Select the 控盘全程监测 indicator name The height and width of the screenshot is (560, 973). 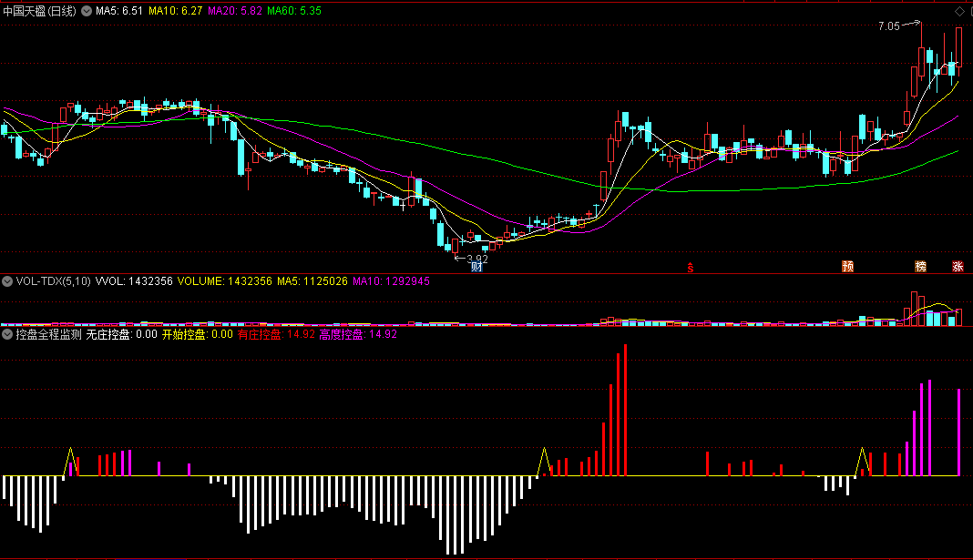(x=49, y=334)
